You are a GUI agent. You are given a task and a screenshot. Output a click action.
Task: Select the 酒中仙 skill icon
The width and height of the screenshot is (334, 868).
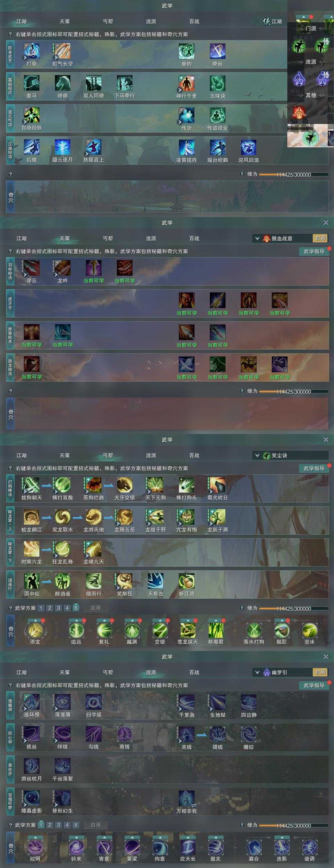point(32,581)
